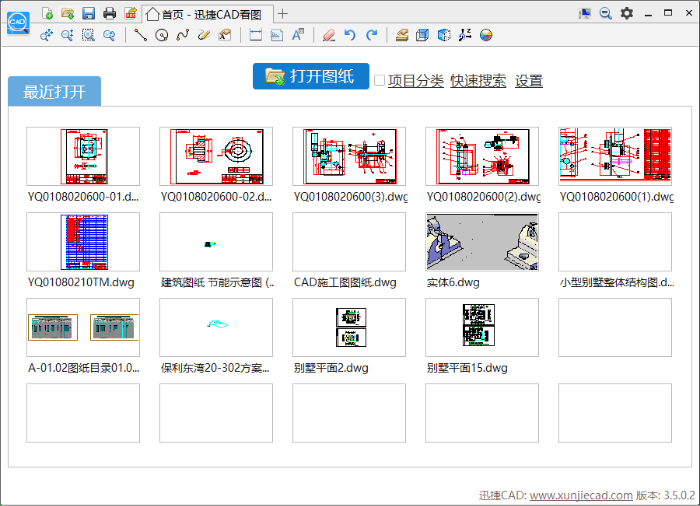Click the insert image icon

tap(277, 35)
